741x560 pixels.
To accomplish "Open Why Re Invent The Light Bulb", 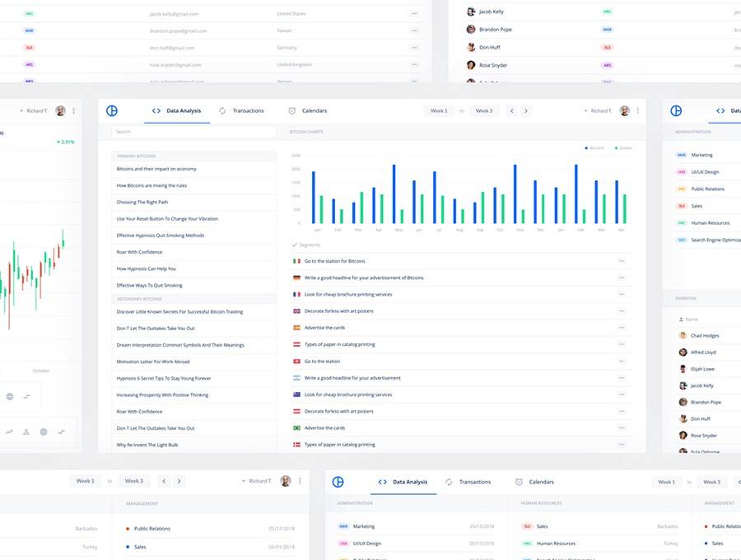I will tap(147, 445).
